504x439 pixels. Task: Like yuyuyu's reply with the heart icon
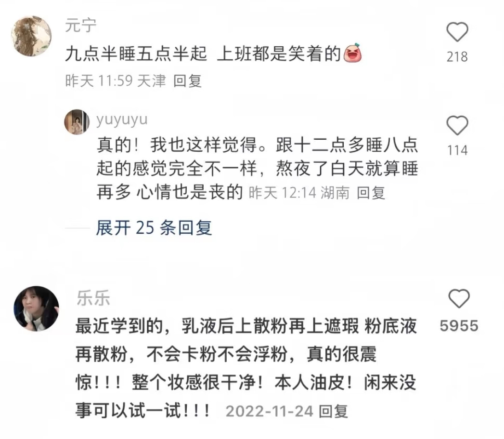pos(457,125)
